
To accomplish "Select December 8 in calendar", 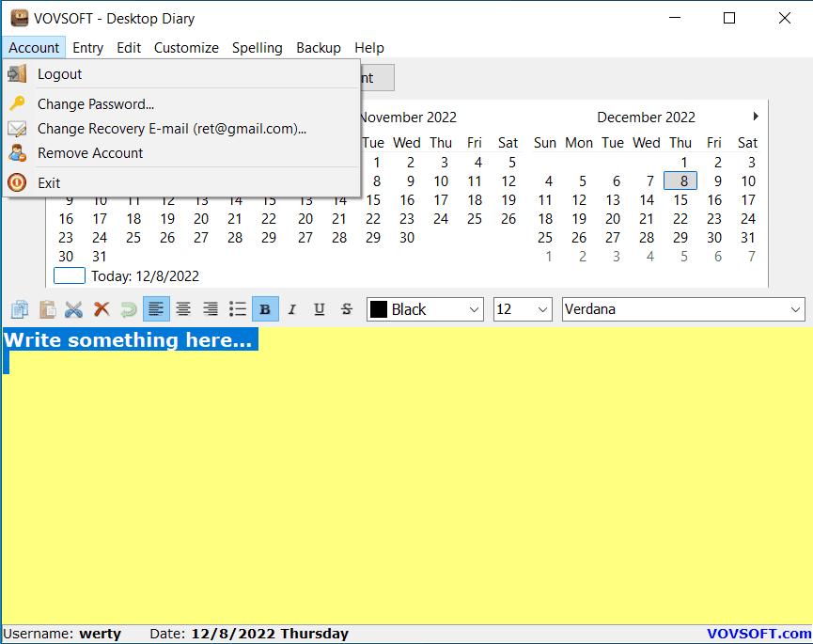I will click(x=680, y=181).
